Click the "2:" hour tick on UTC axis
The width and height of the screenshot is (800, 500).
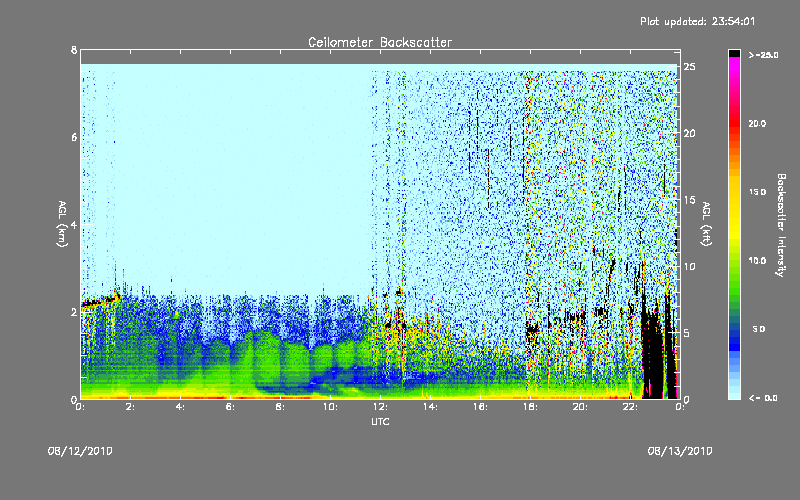coord(131,407)
